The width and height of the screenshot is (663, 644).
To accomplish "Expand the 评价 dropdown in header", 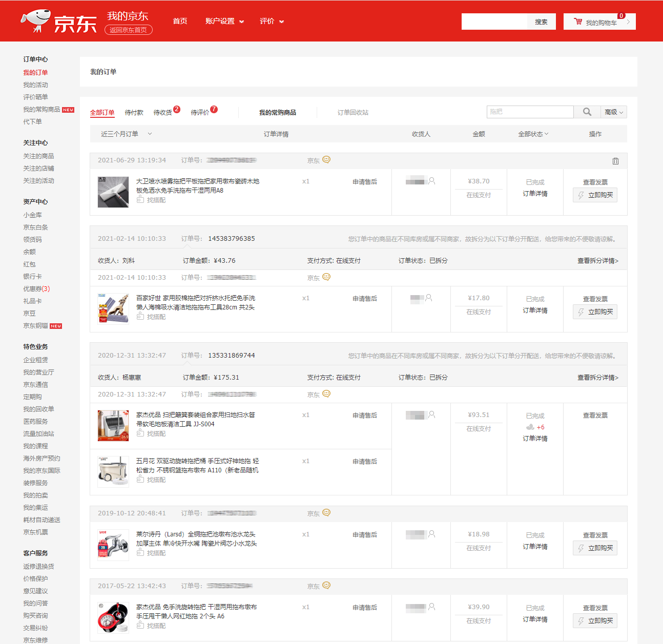I will (272, 21).
